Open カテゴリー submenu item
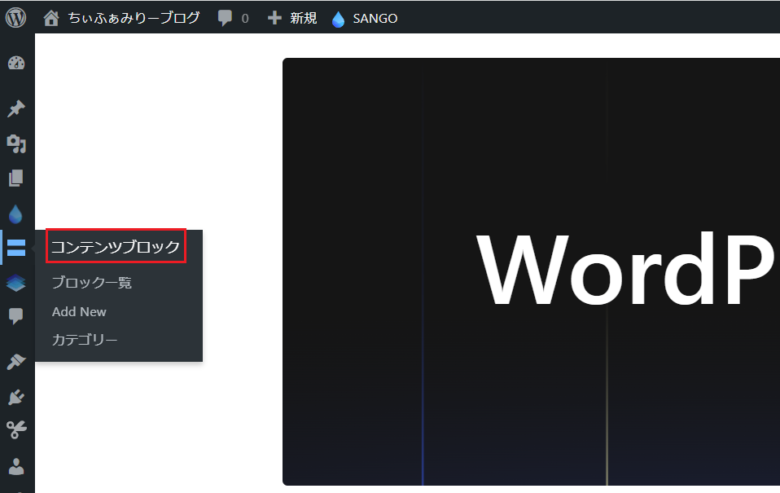The image size is (780, 493). coord(85,340)
